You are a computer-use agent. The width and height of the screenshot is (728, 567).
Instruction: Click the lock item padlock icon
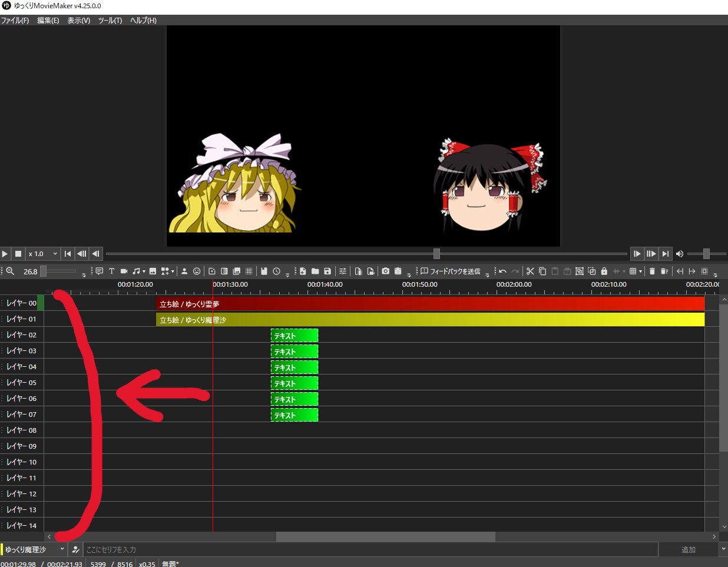604,271
